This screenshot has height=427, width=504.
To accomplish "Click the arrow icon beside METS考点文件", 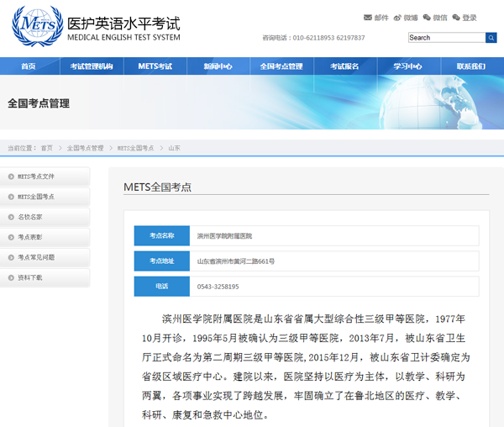I will pyautogui.click(x=9, y=177).
